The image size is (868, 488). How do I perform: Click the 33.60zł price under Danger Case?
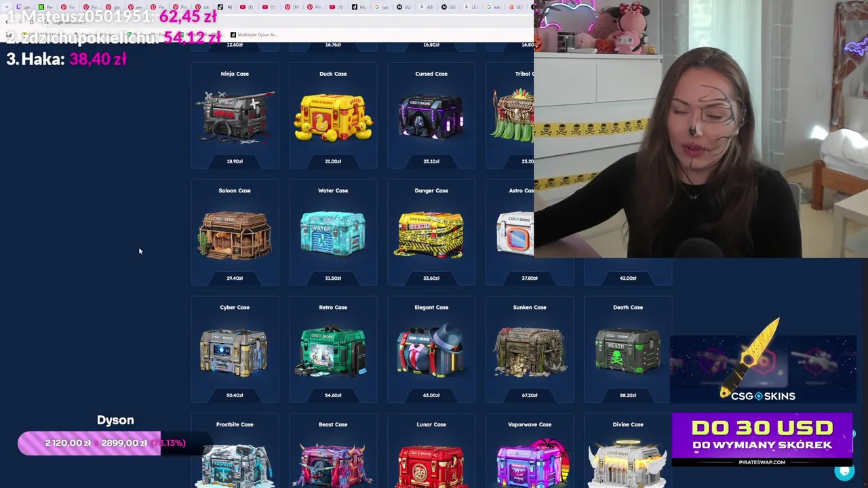pos(431,278)
